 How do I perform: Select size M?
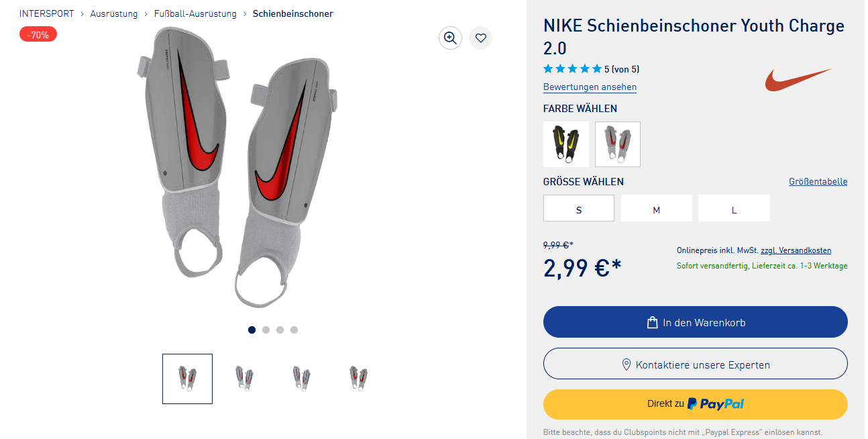656,209
